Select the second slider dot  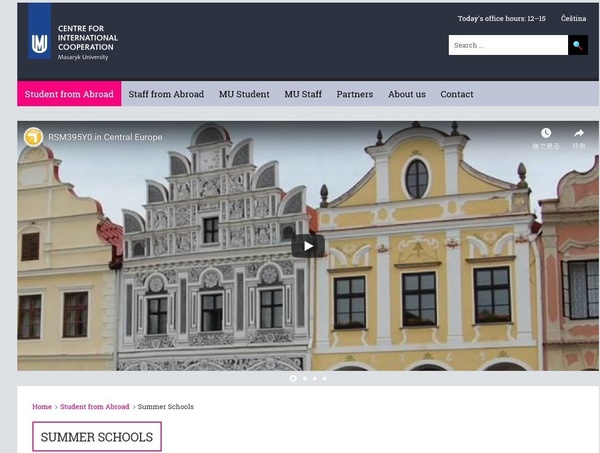click(305, 378)
